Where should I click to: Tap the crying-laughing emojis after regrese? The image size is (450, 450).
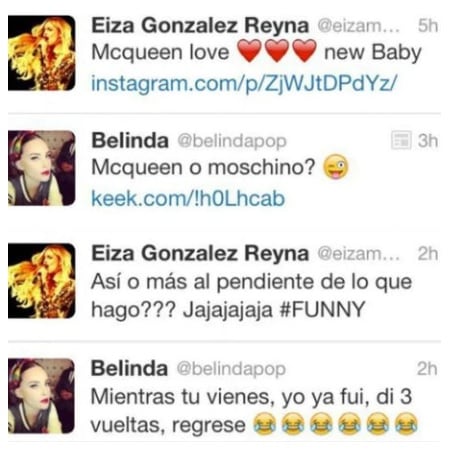coord(336,424)
